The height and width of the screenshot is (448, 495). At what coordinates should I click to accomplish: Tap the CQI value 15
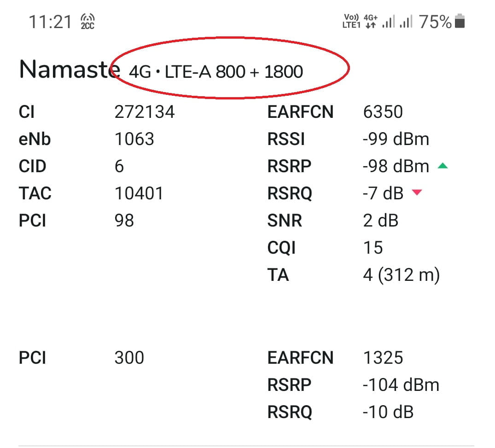373,248
